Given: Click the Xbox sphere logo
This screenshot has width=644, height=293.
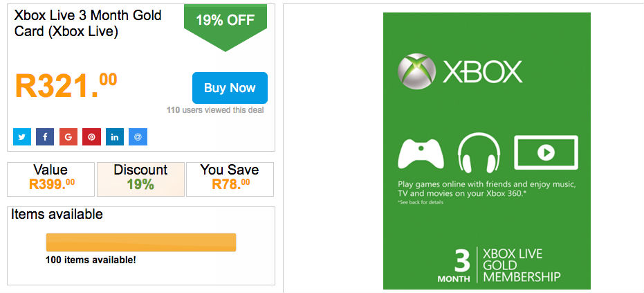Looking at the screenshot, I should (416, 71).
